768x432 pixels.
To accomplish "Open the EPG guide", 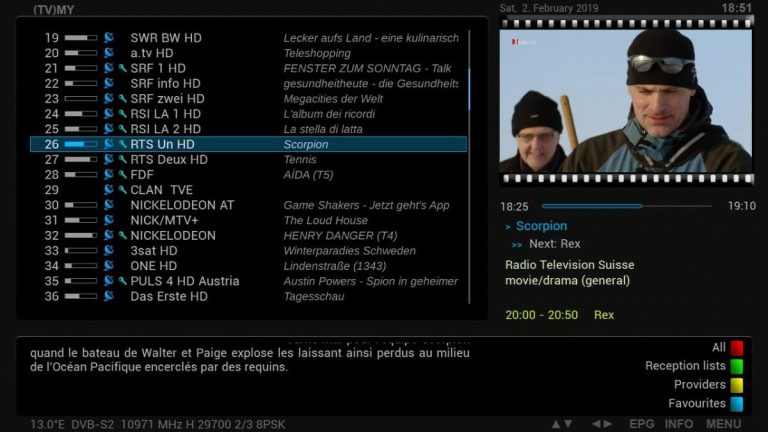I will [641, 424].
